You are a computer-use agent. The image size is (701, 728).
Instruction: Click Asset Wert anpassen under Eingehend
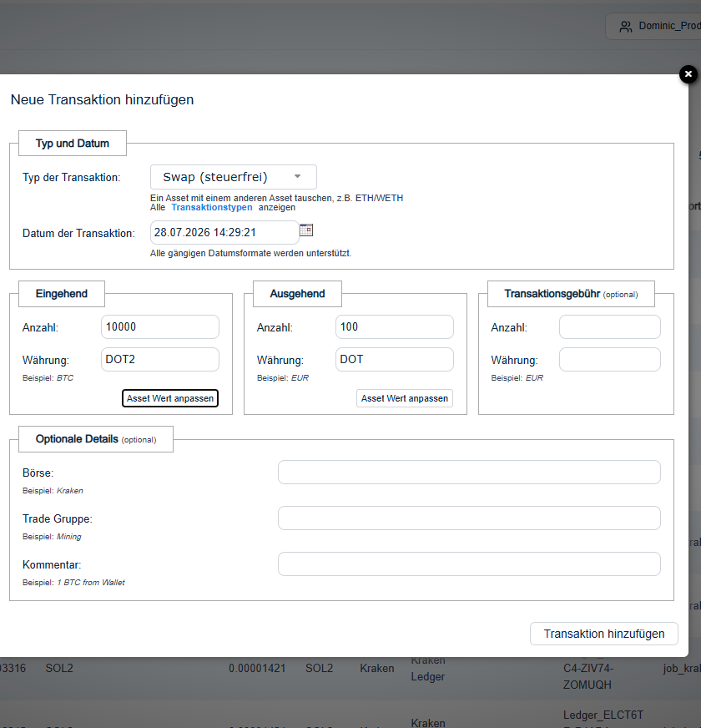pyautogui.click(x=170, y=398)
